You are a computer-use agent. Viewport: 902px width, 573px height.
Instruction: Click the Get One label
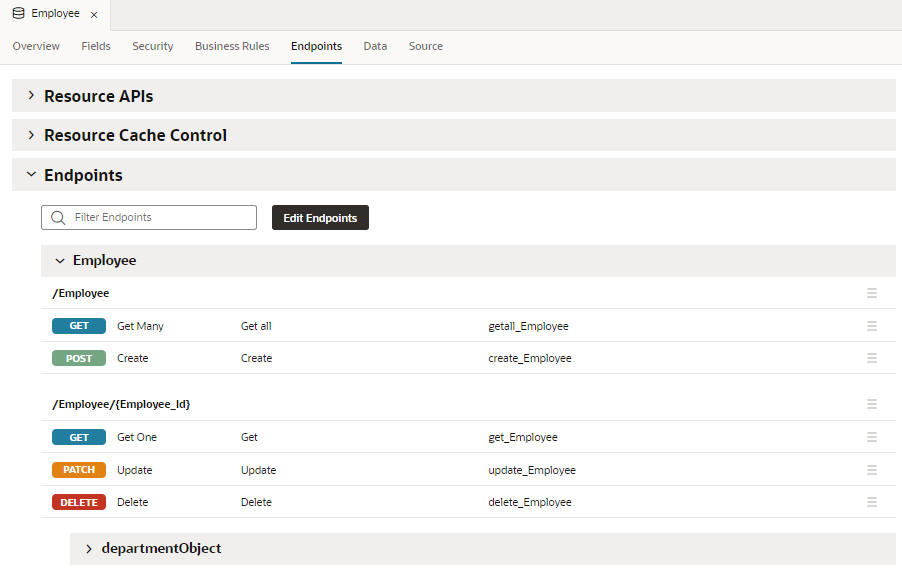pyautogui.click(x=137, y=437)
